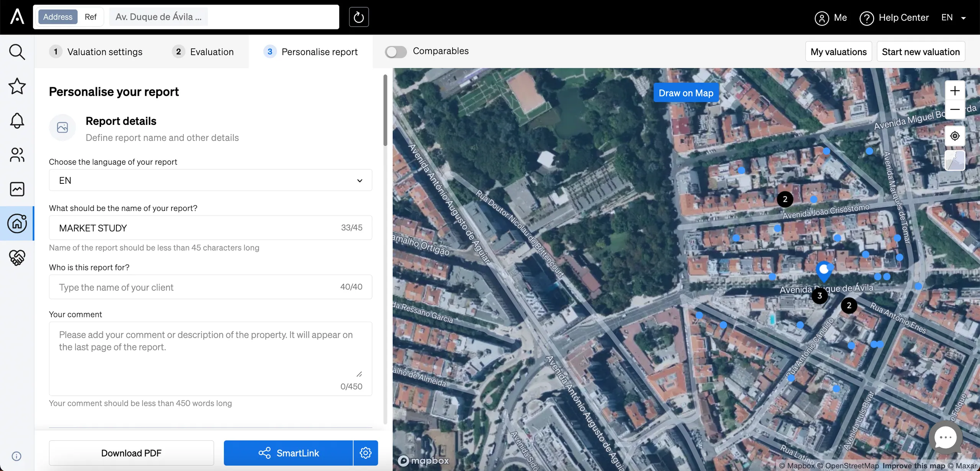Click the Your comment text area

[210, 358]
